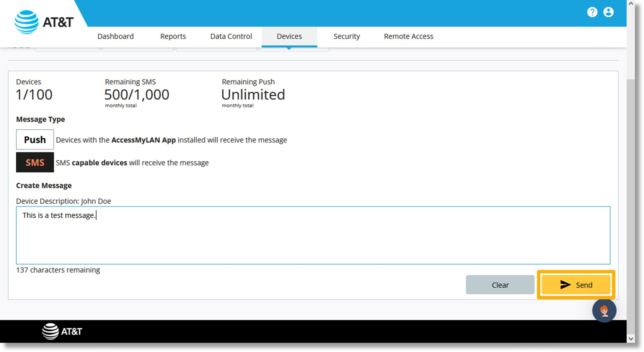Select the Devices tab
Image resolution: width=644 pixels, height=352 pixels.
pos(289,37)
